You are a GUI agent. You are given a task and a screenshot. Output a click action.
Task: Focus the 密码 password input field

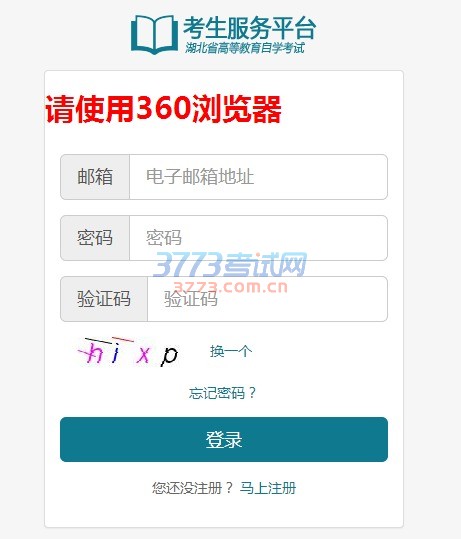coord(259,238)
